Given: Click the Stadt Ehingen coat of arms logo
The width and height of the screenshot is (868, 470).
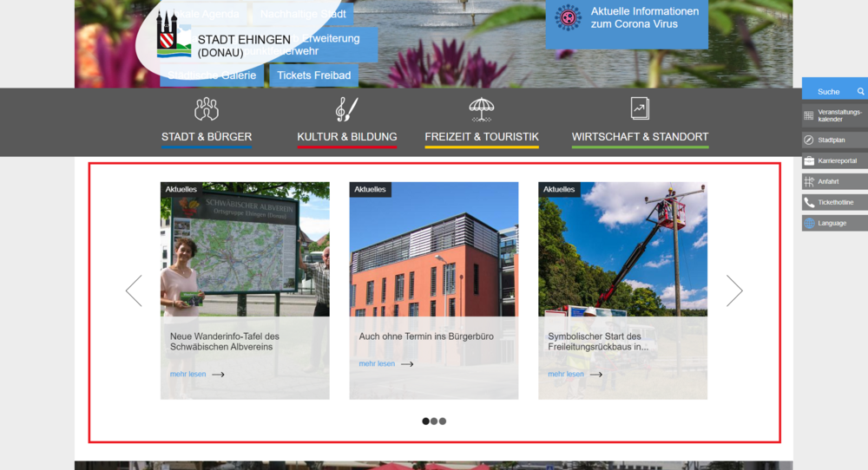Looking at the screenshot, I should 172,35.
